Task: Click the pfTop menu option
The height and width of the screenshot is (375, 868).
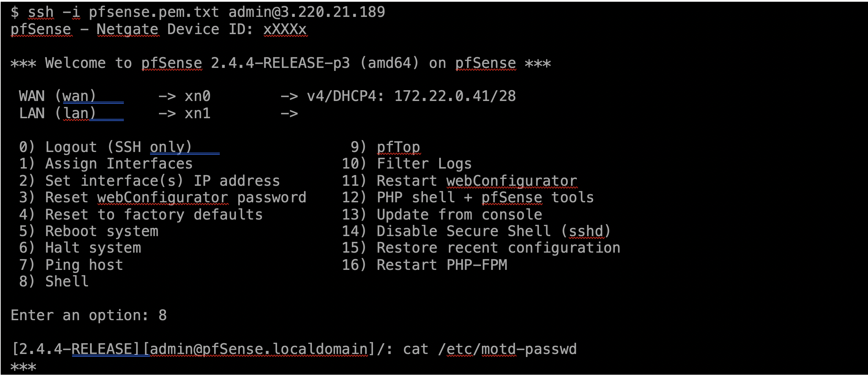Action: 398,148
